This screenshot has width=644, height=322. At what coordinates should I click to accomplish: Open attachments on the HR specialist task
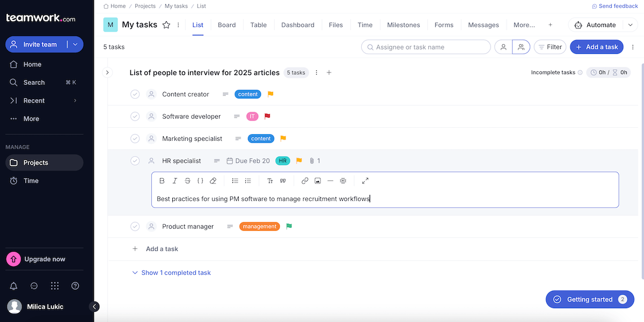tap(312, 160)
